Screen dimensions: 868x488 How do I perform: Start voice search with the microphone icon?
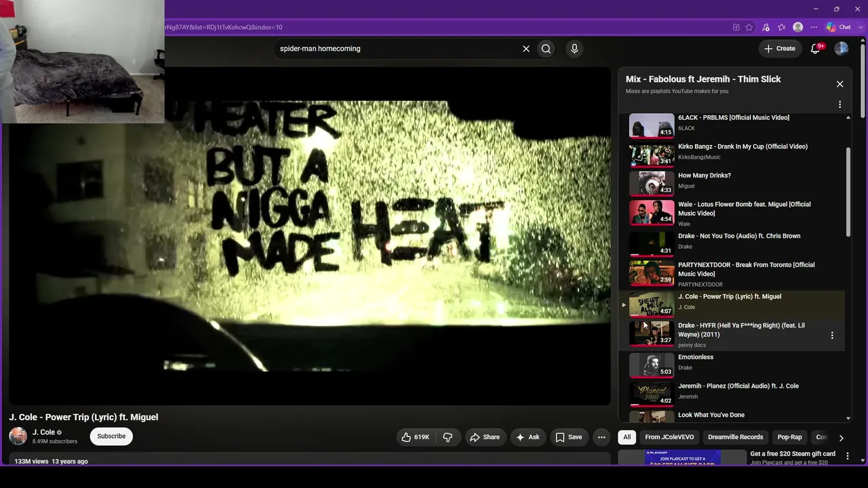[x=574, y=49]
